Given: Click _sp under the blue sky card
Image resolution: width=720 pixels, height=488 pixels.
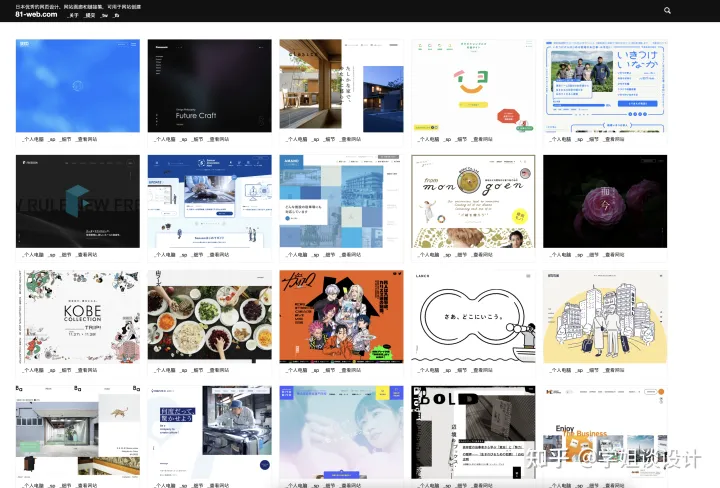Looking at the screenshot, I should [x=52, y=139].
